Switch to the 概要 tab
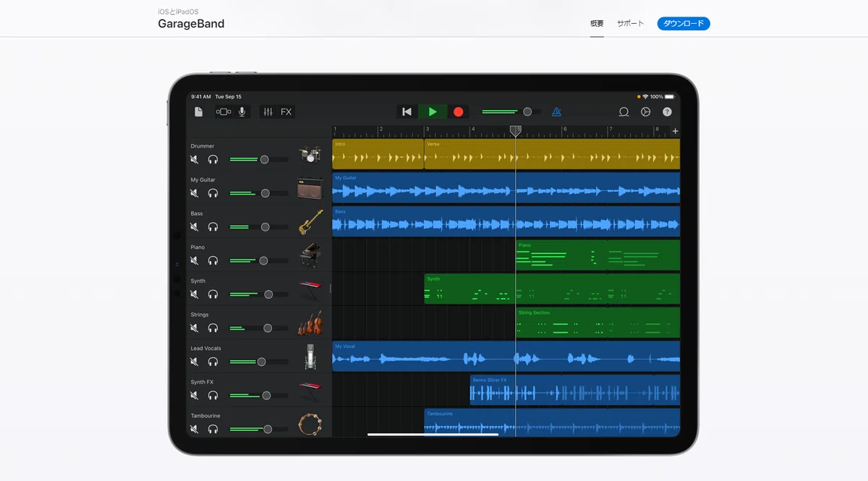 (x=597, y=24)
